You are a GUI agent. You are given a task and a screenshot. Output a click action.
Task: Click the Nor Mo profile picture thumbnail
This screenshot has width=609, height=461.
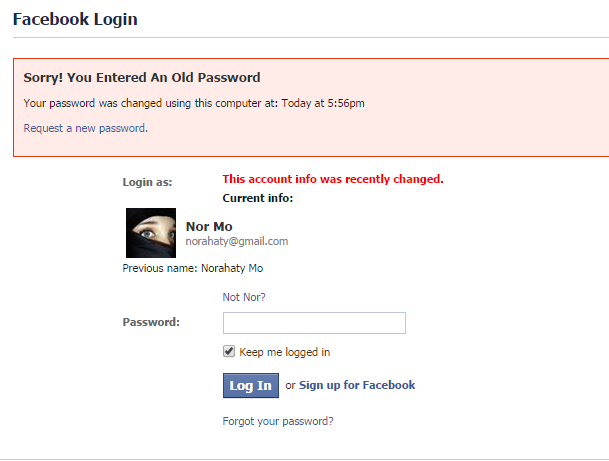(151, 233)
